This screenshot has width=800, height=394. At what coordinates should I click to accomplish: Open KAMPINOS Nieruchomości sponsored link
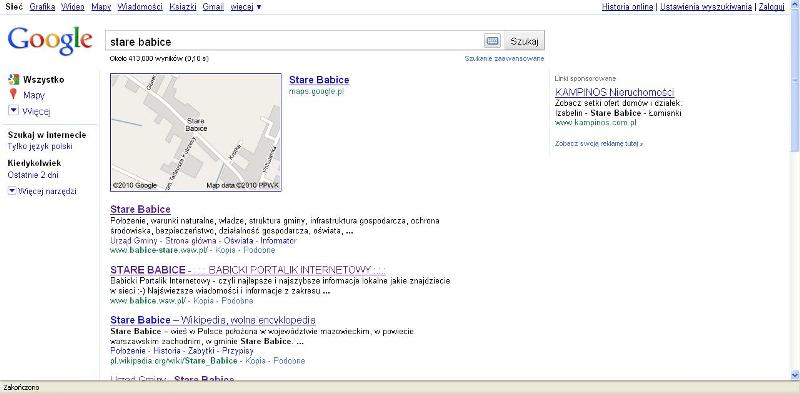(614, 92)
